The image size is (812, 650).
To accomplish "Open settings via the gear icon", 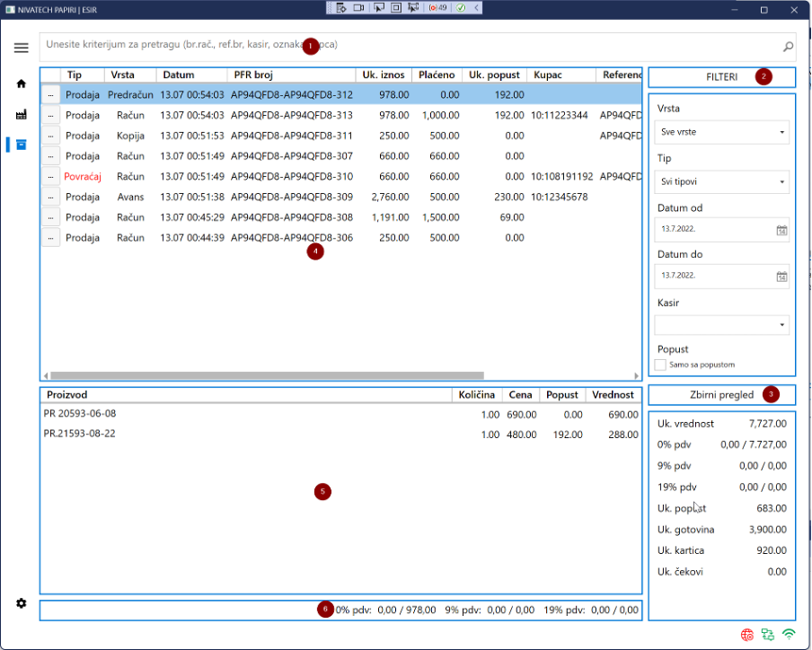I will [22, 603].
